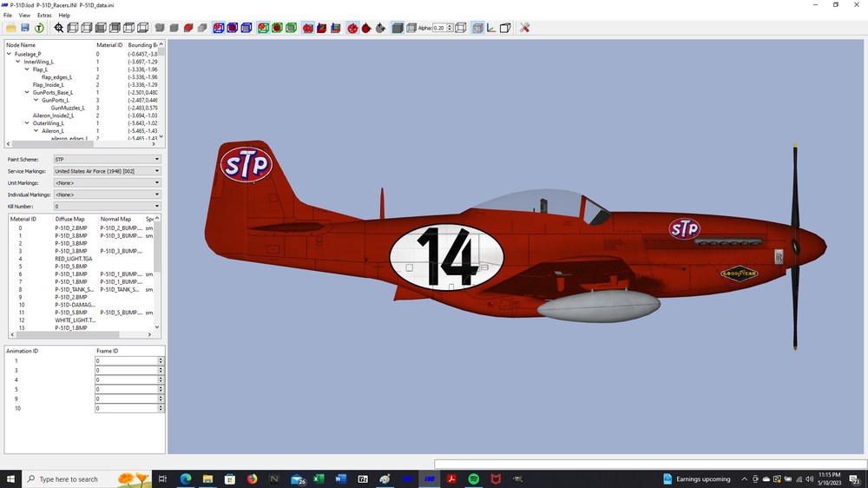Toggle the green-box red sphere icon
The width and height of the screenshot is (868, 488).
[263, 28]
